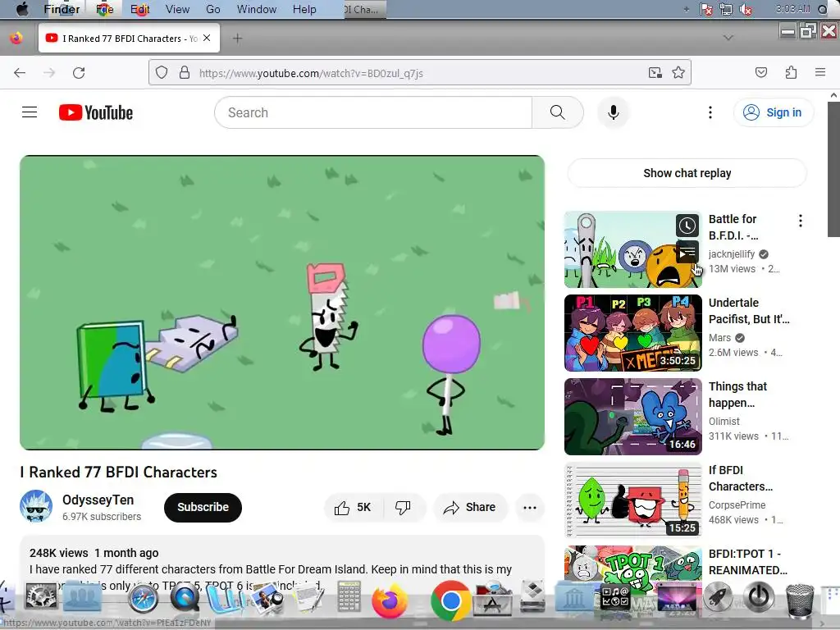Open the OdysseyTen channel avatar
Viewport: 840px width, 630px height.
pyautogui.click(x=36, y=506)
